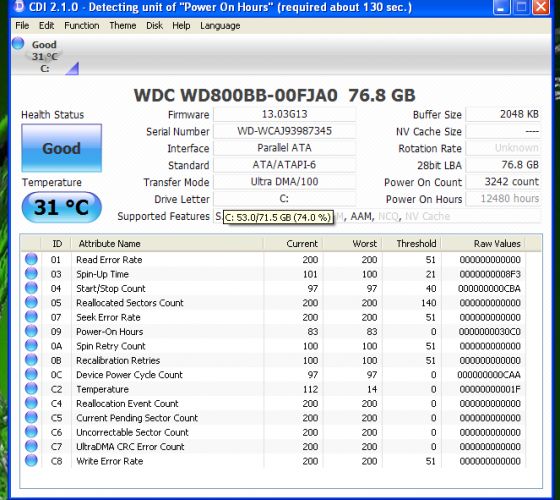This screenshot has height=500, width=560.
Task: Open the Help menu
Action: point(181,26)
